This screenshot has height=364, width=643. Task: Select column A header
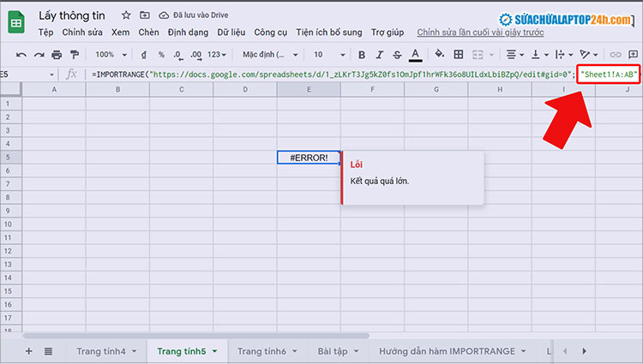pos(54,89)
